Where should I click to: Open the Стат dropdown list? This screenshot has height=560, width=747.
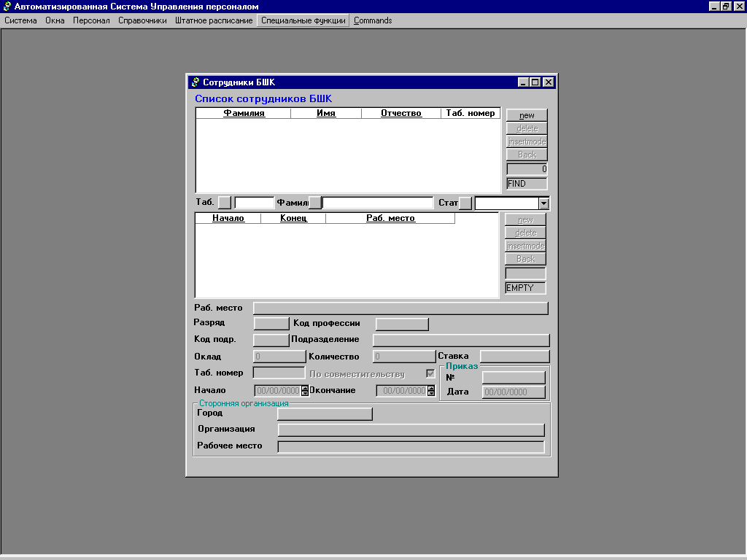(x=543, y=203)
